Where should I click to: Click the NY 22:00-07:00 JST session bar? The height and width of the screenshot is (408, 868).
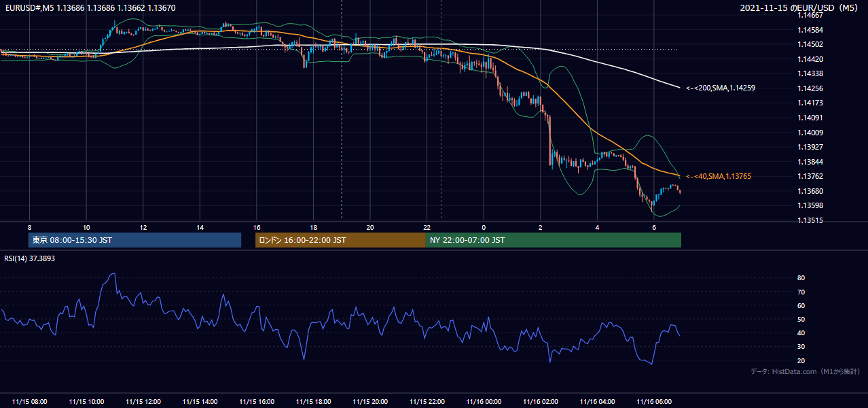pos(554,240)
